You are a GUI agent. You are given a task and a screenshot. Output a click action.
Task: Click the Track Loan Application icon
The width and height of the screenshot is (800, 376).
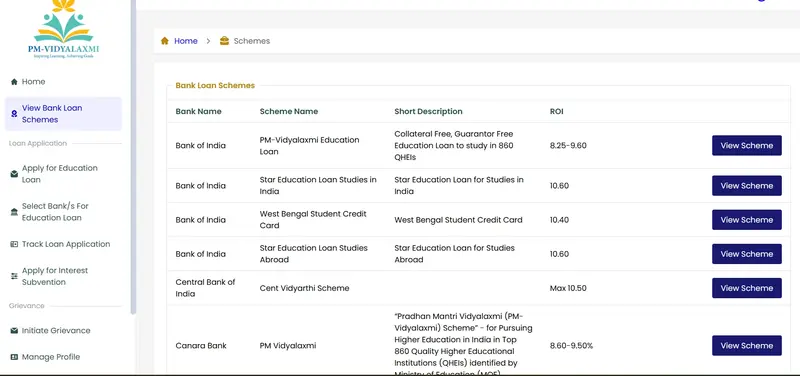[x=14, y=244]
